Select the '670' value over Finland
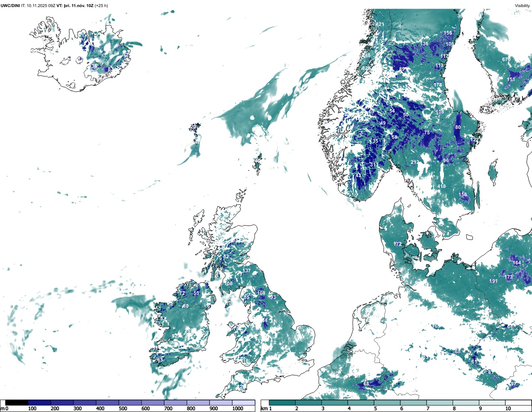The height and width of the screenshot is (412, 532). (x=506, y=59)
